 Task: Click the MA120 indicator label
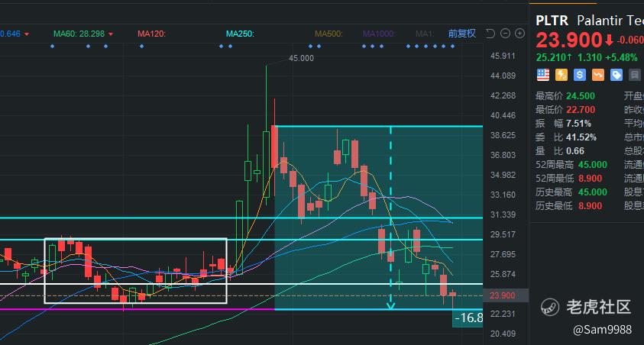pos(151,34)
